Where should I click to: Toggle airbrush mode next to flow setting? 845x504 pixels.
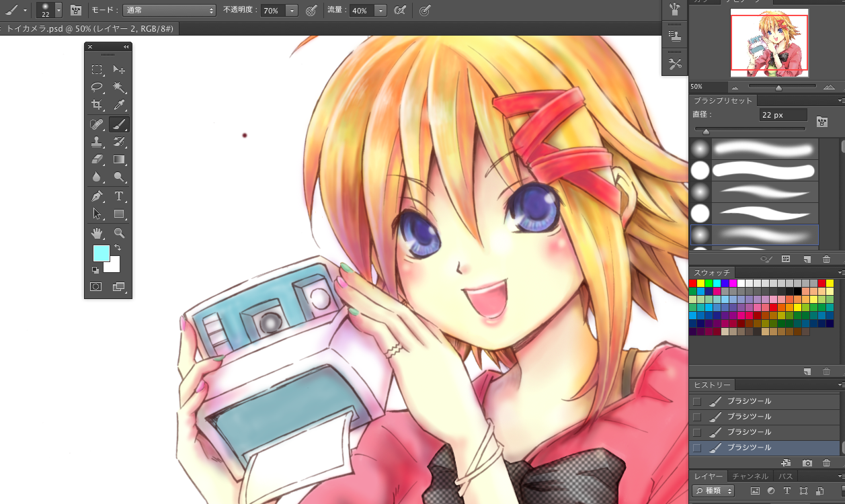(x=400, y=11)
